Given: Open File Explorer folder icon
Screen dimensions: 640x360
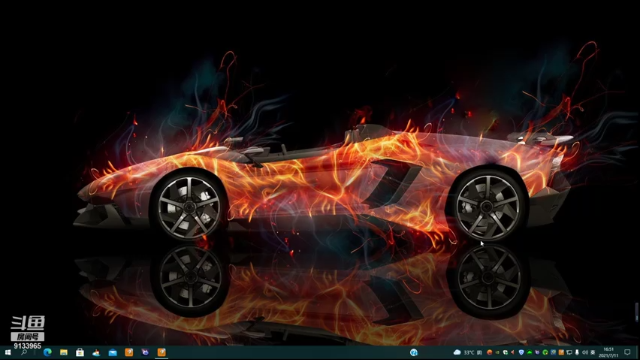Looking at the screenshot, I should click(64, 352).
